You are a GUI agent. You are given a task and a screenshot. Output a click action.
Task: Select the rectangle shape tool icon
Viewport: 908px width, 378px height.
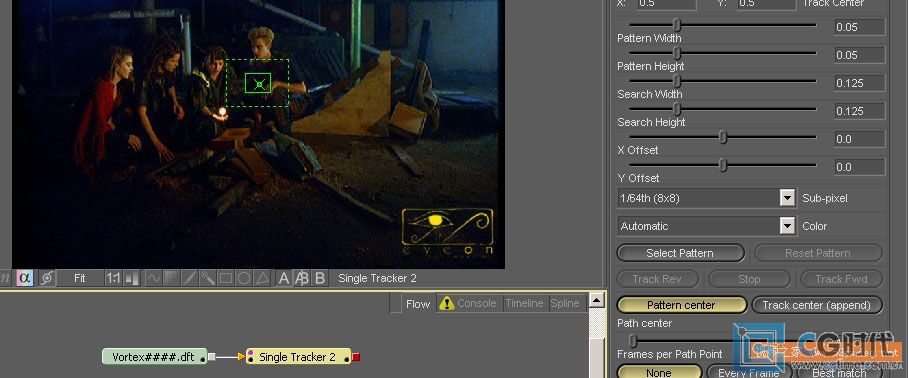point(226,278)
